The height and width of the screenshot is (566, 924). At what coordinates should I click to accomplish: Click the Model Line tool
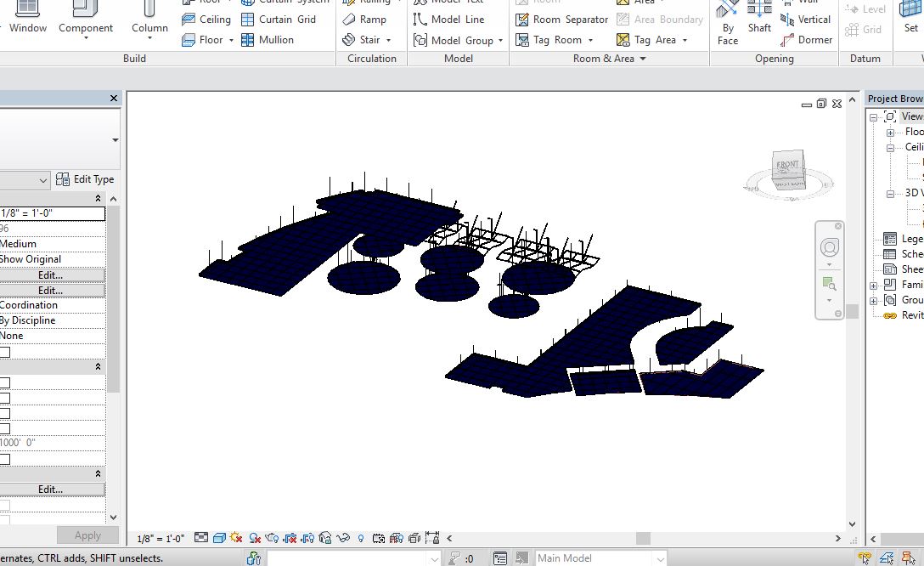coord(448,19)
